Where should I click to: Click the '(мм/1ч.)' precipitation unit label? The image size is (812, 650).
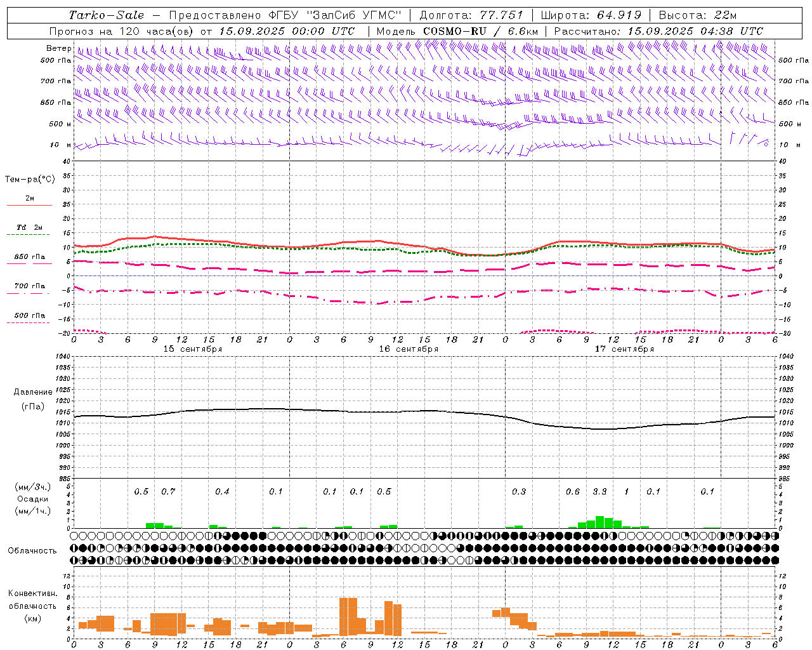(x=32, y=511)
